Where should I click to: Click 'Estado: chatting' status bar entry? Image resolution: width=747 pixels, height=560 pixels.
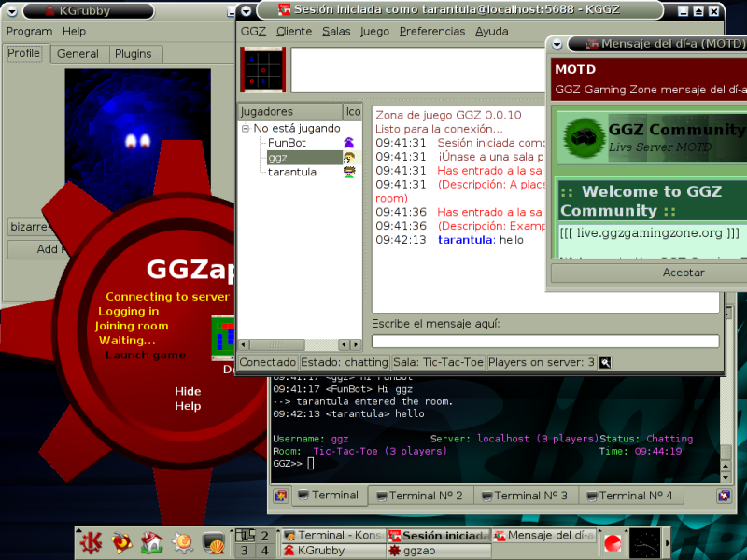[x=345, y=362]
